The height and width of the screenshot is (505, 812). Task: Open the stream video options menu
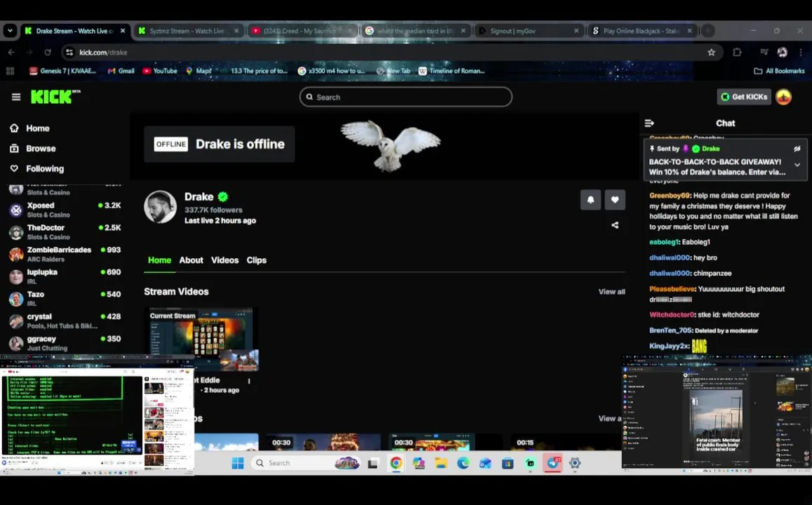[x=249, y=381]
